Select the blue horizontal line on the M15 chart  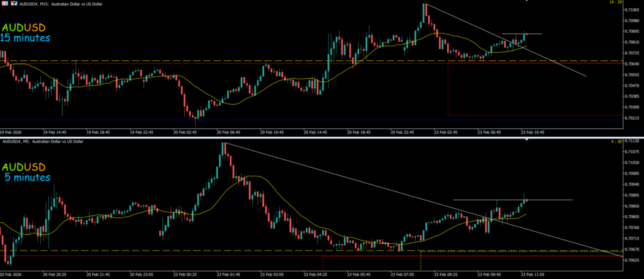pos(252,120)
